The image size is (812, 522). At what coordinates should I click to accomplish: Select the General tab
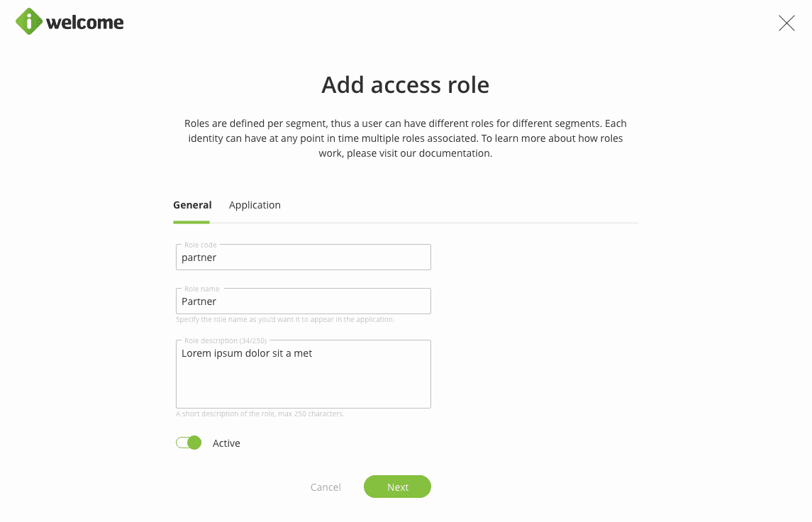(x=192, y=205)
